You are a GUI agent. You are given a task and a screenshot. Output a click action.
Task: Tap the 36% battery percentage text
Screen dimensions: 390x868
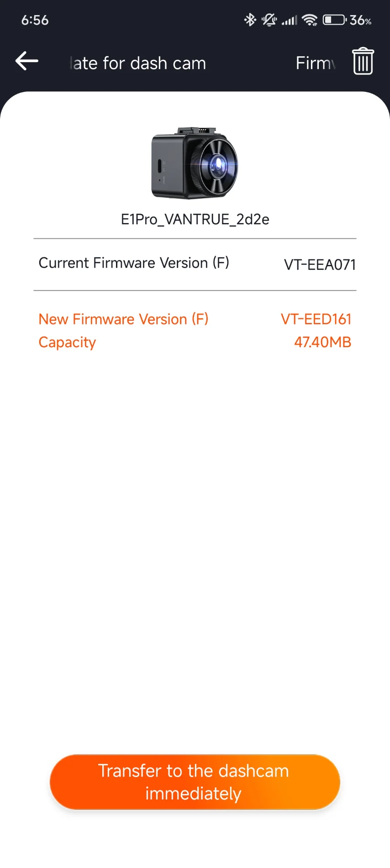pyautogui.click(x=360, y=20)
